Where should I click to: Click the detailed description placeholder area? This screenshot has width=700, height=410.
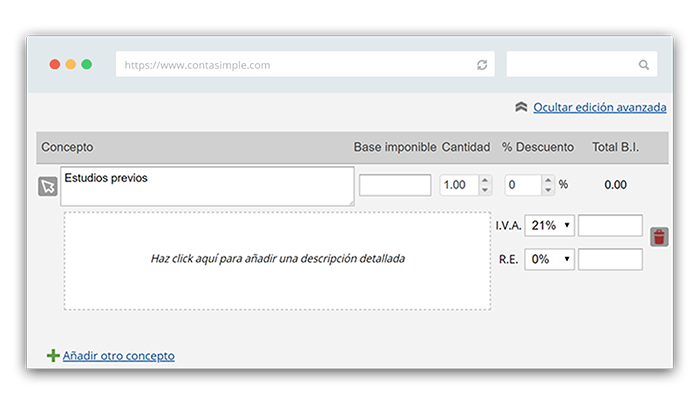tap(277, 261)
